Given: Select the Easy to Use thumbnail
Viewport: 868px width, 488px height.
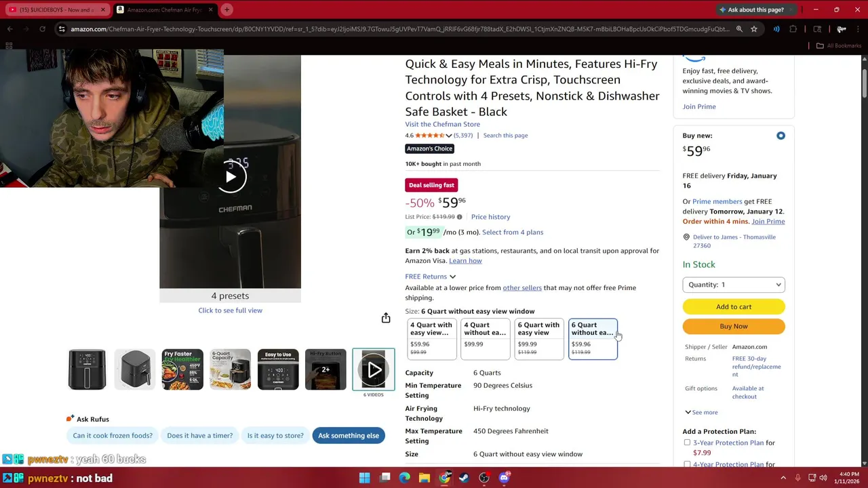Looking at the screenshot, I should (x=278, y=369).
